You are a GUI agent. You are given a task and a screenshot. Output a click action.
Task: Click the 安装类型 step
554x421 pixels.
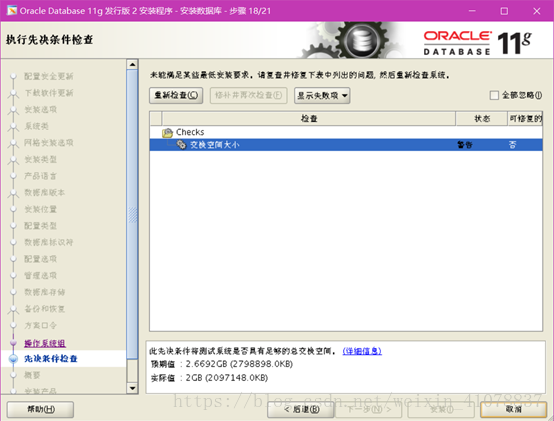40,159
